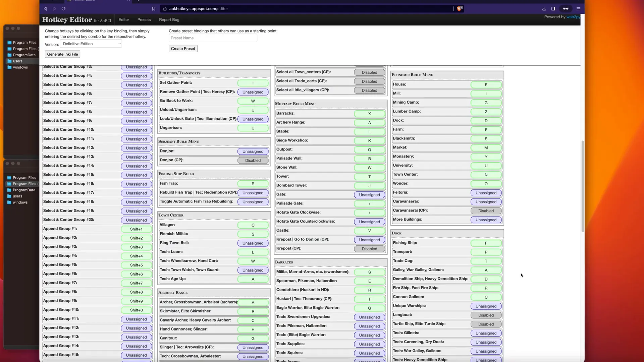644x362 pixels.
Task: Change the Append Group #10 binding Shift+0
Action: tap(137, 310)
